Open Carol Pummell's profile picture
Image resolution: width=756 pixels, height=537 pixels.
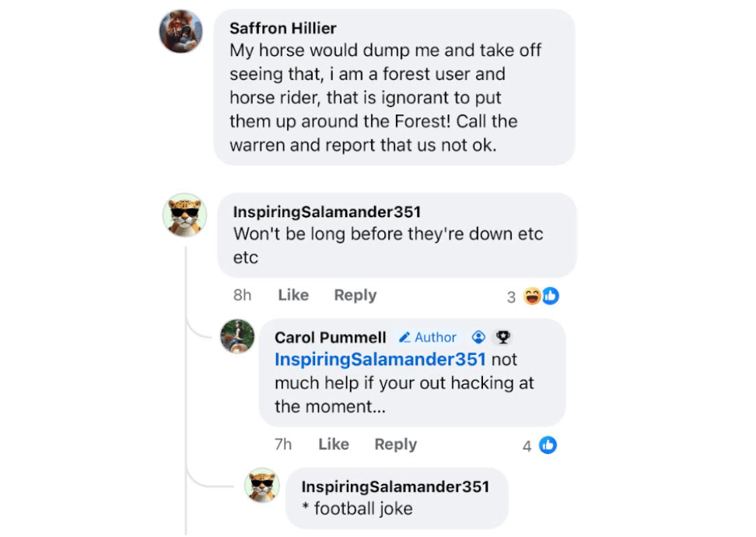pos(237,336)
